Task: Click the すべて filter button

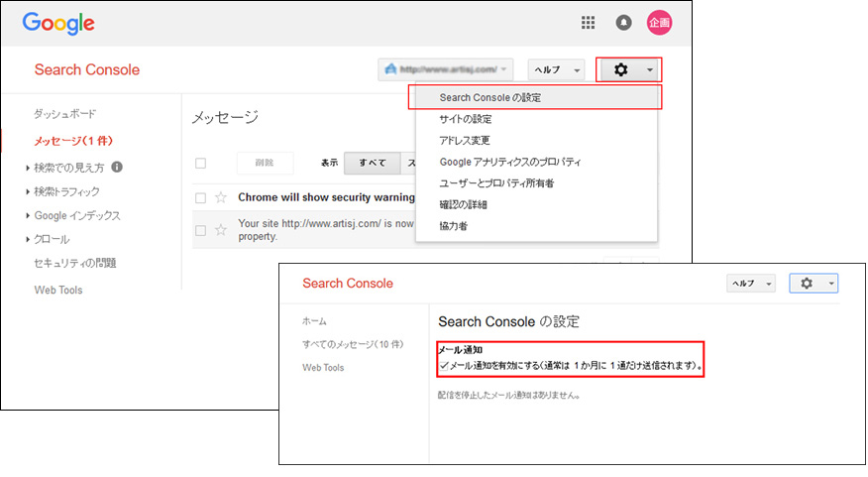Action: (372, 163)
